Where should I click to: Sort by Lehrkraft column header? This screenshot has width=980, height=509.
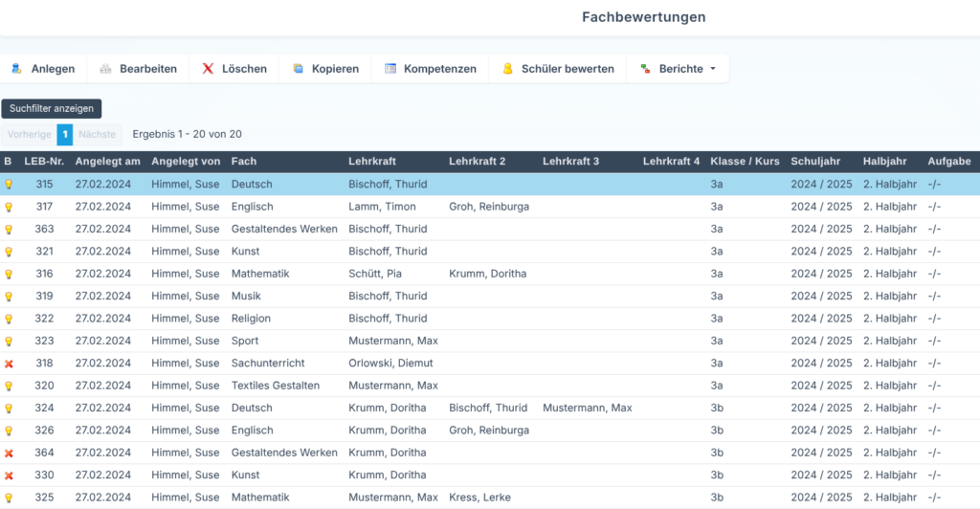click(x=372, y=161)
